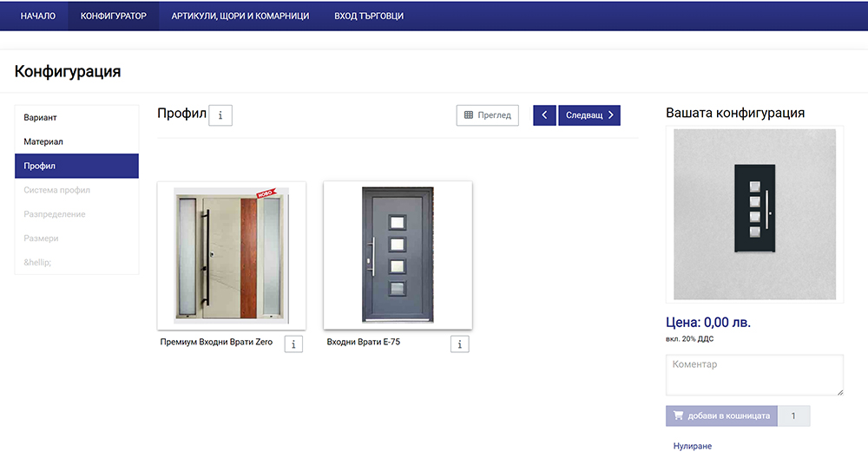Go to ВХОД ТЪРГОВЦИ login page

pyautogui.click(x=369, y=16)
